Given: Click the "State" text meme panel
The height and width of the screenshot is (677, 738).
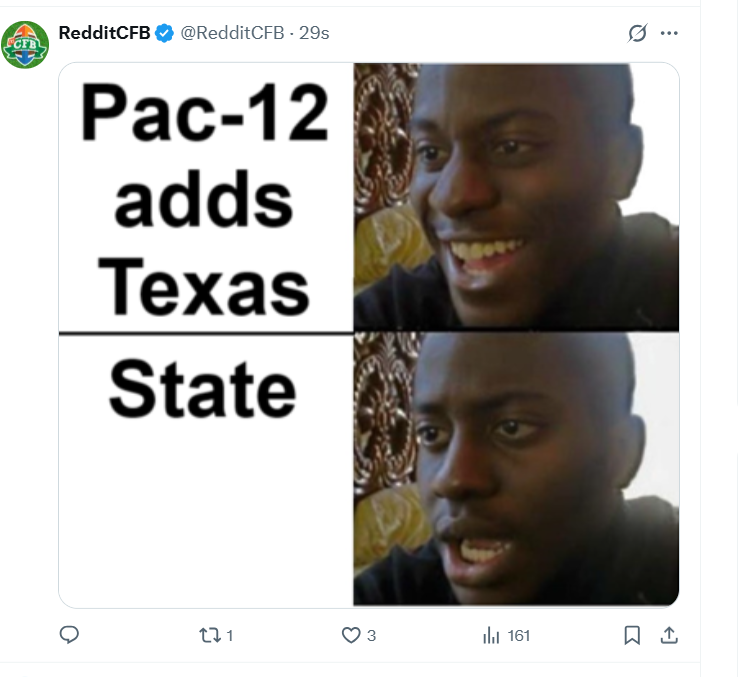Looking at the screenshot, I should coord(206,470).
